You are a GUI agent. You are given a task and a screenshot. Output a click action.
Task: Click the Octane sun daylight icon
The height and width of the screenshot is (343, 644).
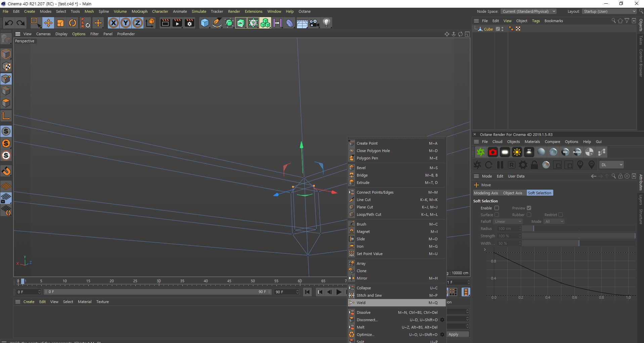[x=517, y=152]
